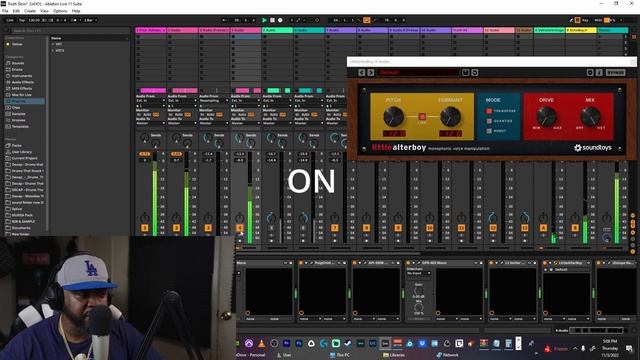Select Sounds category in browser

[x=18, y=63]
